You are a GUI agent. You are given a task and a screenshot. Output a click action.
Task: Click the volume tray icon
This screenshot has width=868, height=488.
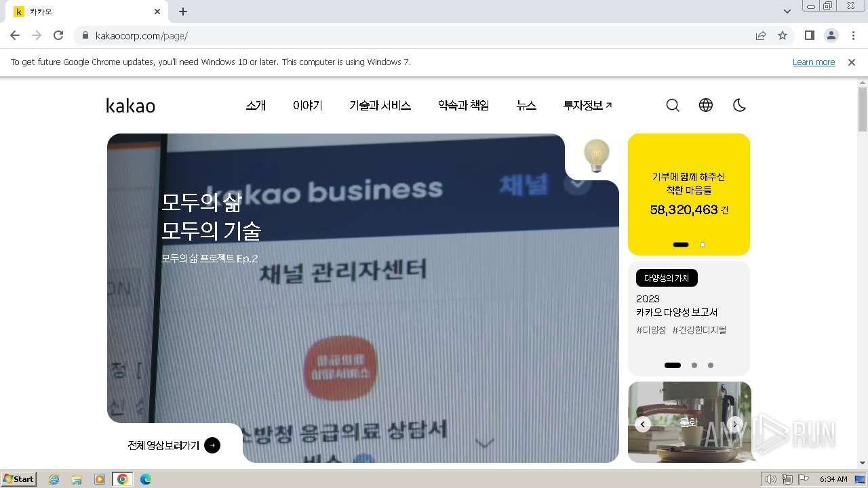pyautogui.click(x=770, y=479)
